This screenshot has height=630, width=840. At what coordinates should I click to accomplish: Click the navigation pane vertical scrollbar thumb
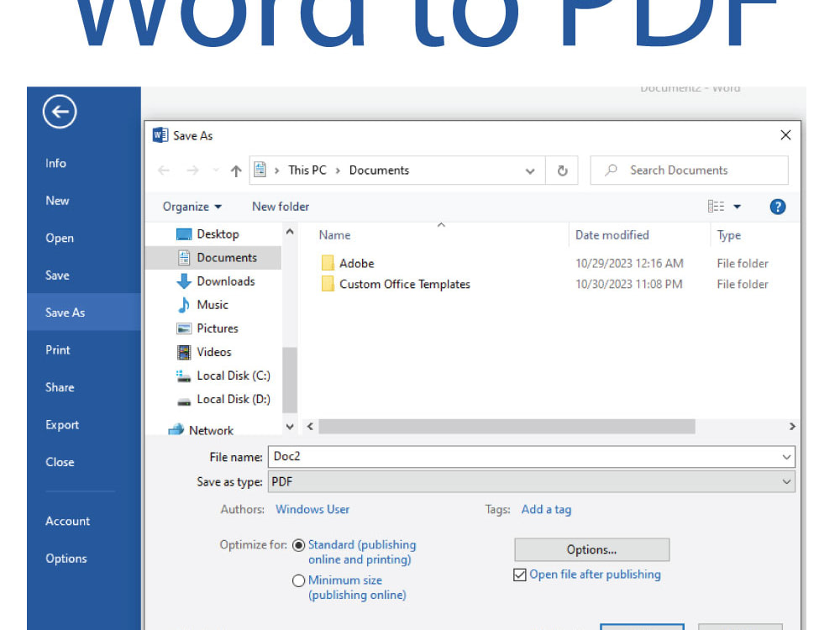click(289, 380)
